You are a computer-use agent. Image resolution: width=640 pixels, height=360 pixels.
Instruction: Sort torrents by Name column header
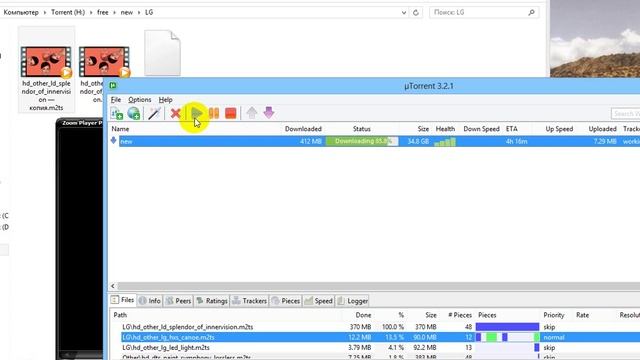(x=120, y=129)
